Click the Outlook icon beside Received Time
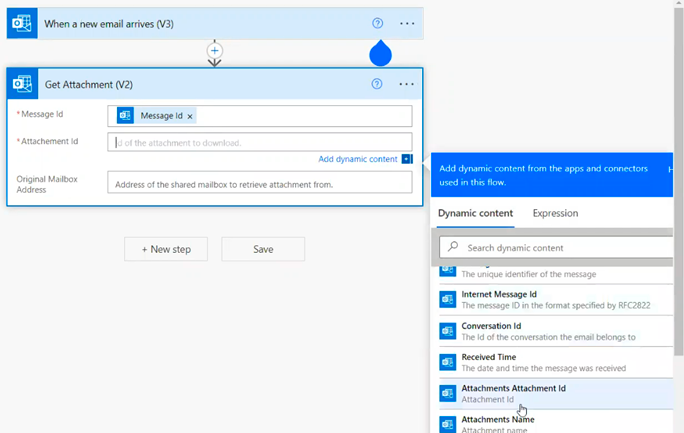684x433 pixels. tap(448, 362)
